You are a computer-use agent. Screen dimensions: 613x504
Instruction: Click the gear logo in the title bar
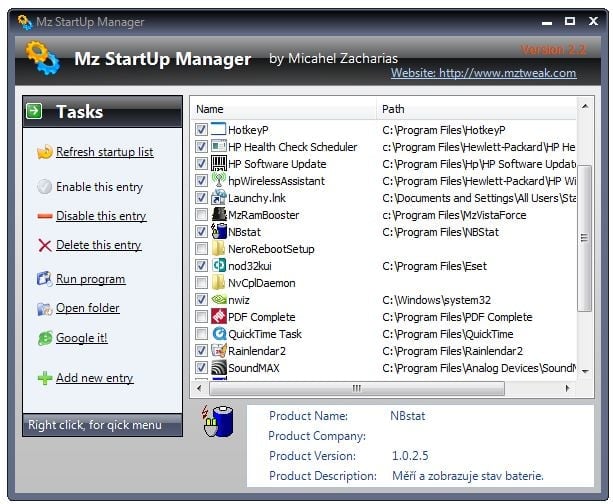(24, 22)
